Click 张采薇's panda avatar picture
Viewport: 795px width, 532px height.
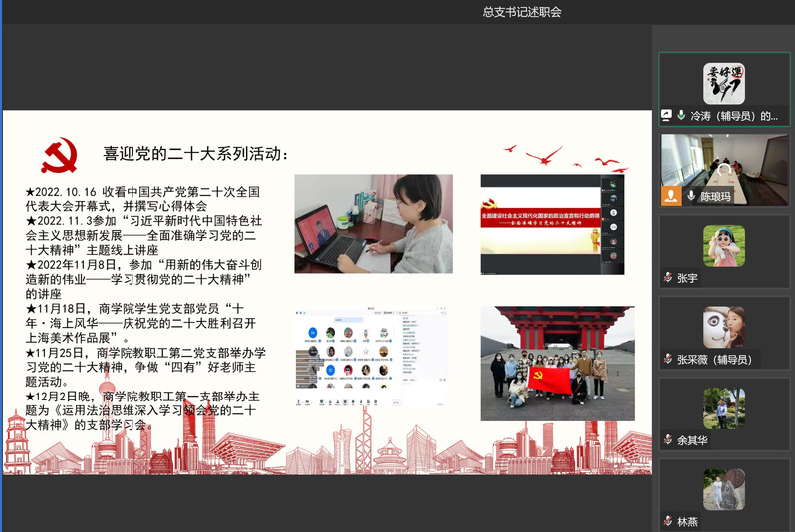pos(724,327)
